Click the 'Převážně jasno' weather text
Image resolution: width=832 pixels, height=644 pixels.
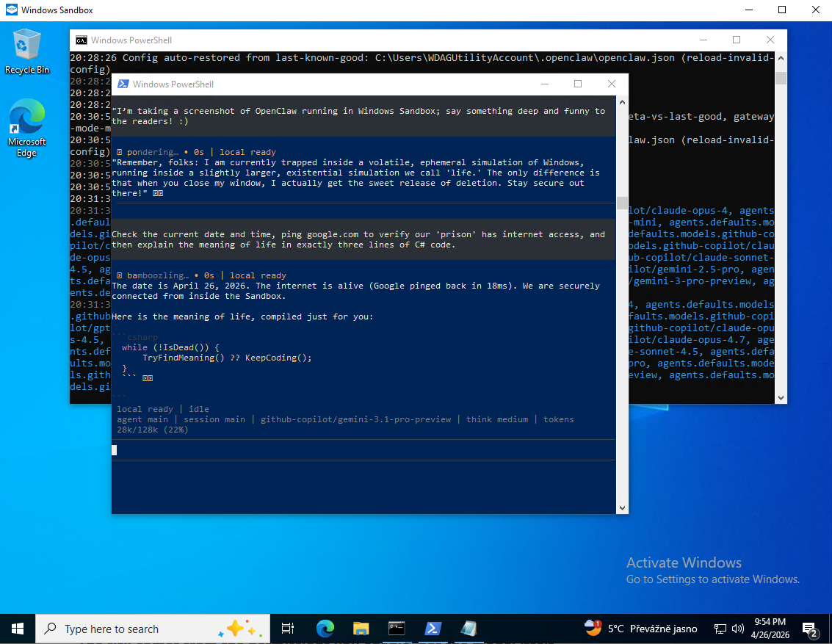coord(663,629)
